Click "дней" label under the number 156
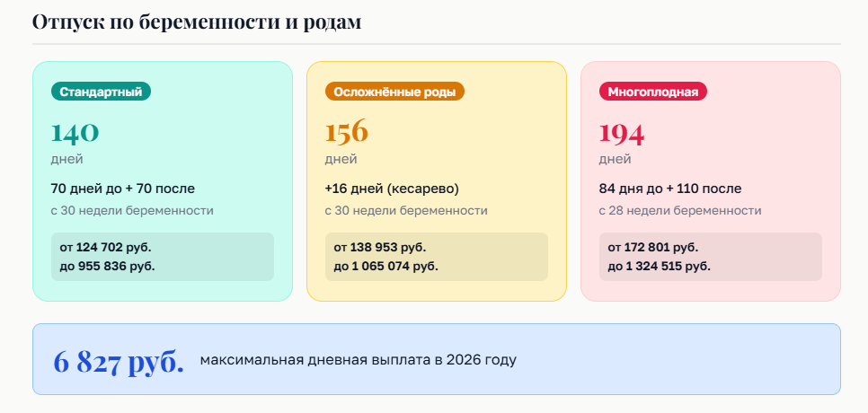 [x=341, y=160]
